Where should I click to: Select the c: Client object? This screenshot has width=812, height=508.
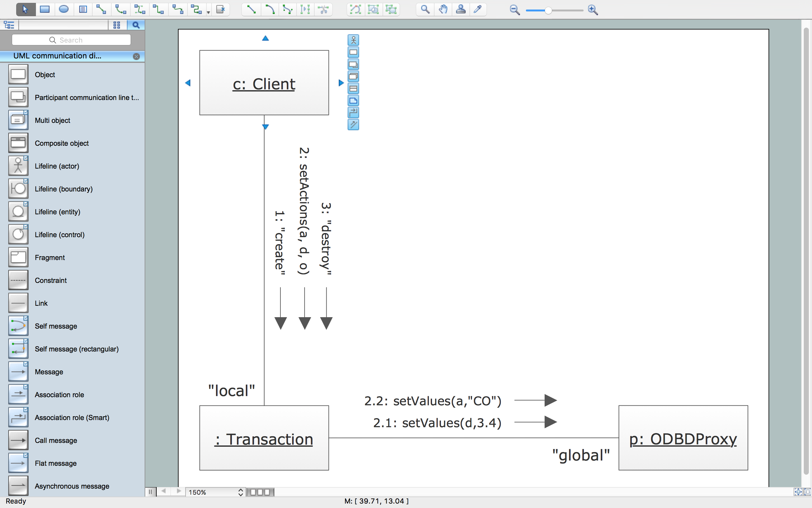tap(264, 83)
